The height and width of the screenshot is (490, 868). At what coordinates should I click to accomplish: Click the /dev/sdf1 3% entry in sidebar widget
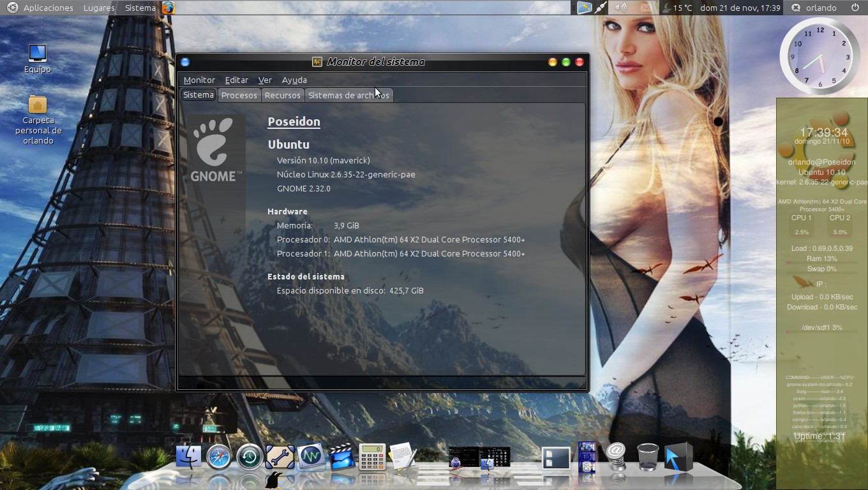(822, 327)
